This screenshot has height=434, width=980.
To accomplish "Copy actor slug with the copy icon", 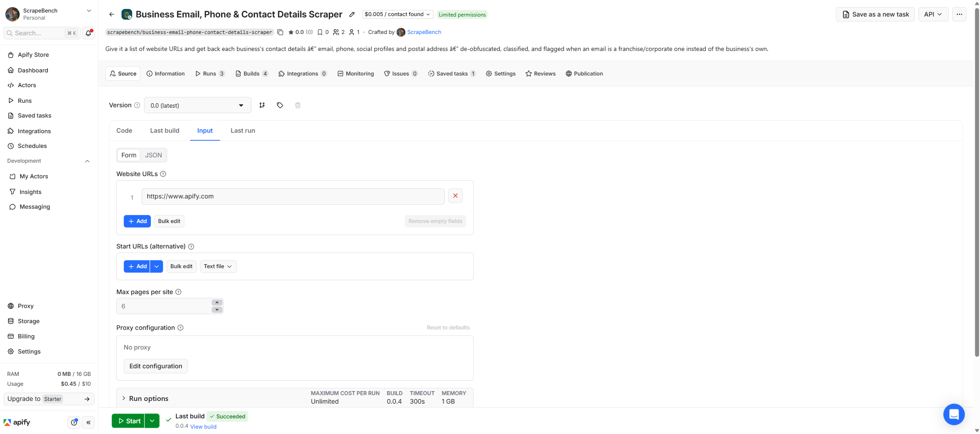I will coord(280,32).
